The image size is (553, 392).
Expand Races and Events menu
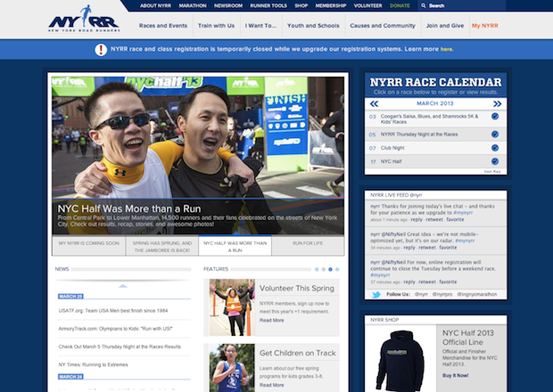(x=163, y=26)
